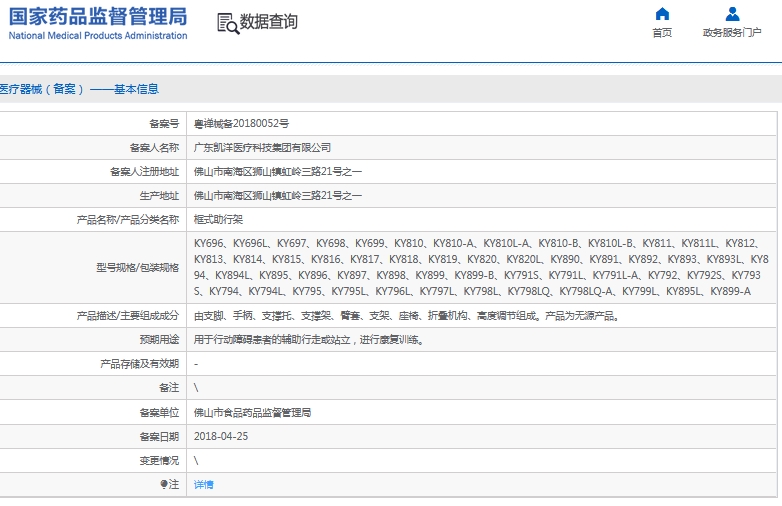Image resolution: width=782 pixels, height=506 pixels.
Task: Click the 备案人注册地址 address value
Action: click(x=278, y=171)
